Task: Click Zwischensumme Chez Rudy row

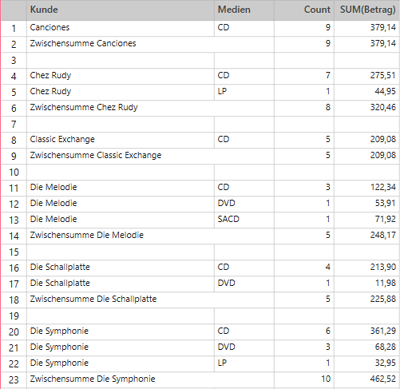Action: [150, 108]
